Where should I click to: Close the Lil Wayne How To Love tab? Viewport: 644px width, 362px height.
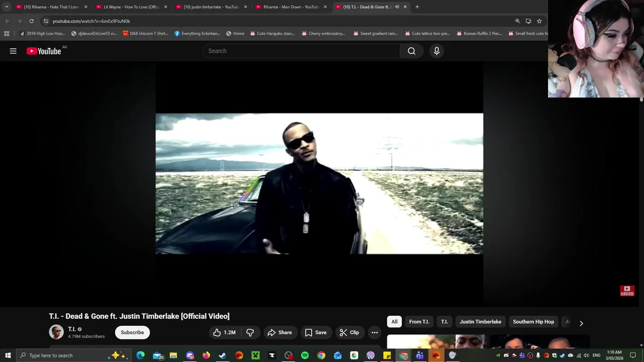point(166,7)
